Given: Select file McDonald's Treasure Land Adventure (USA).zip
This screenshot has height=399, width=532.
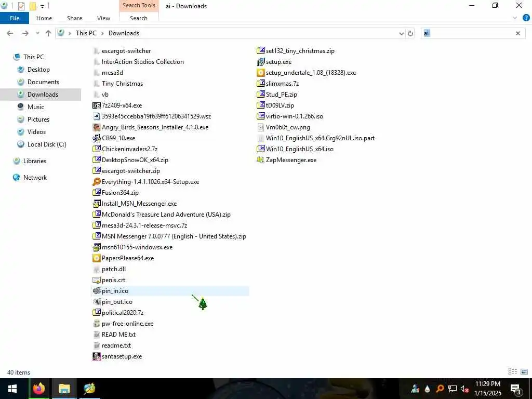Looking at the screenshot, I should (x=166, y=215).
